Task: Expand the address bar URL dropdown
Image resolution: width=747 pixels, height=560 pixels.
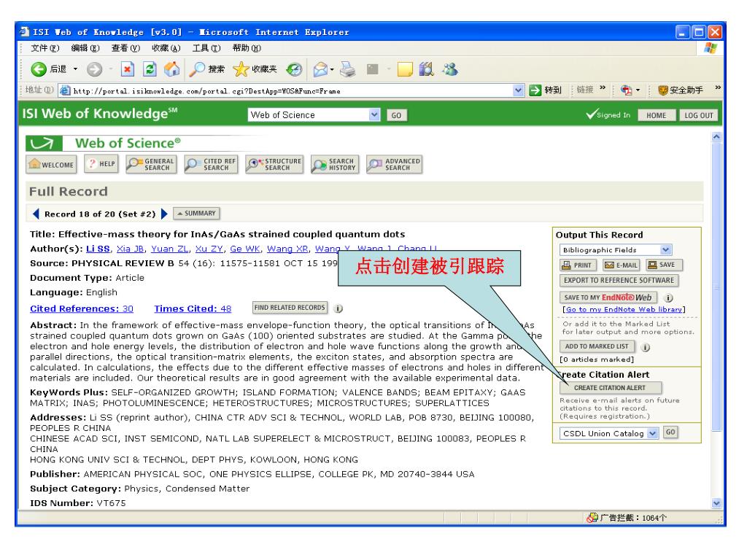Action: (519, 90)
